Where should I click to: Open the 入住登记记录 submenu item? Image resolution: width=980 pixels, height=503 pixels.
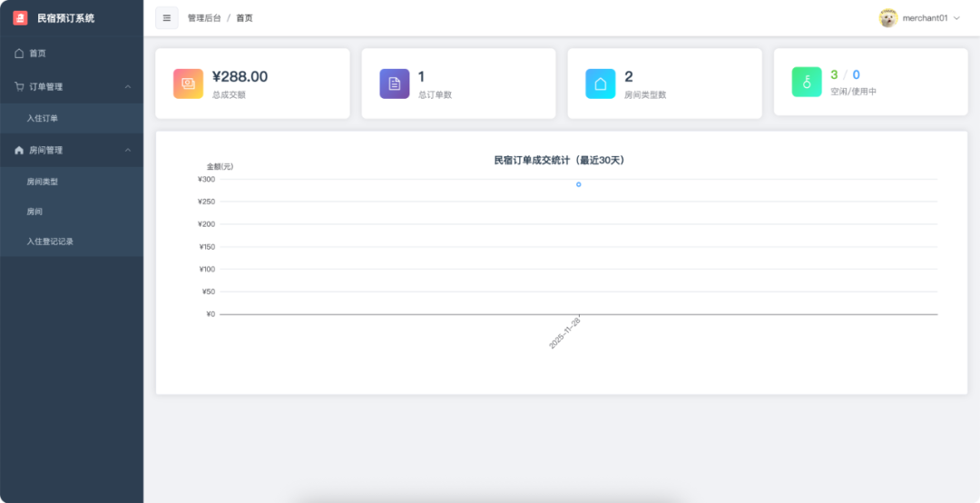click(72, 241)
